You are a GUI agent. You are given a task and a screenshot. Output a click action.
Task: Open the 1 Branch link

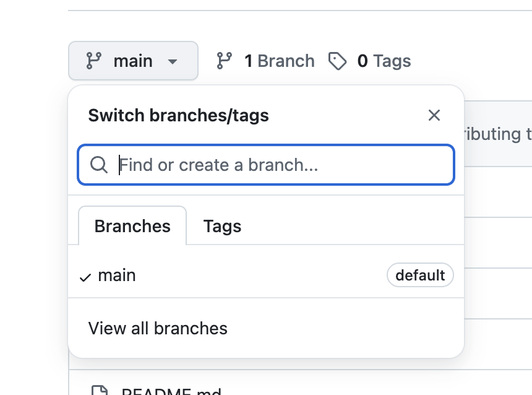(279, 61)
